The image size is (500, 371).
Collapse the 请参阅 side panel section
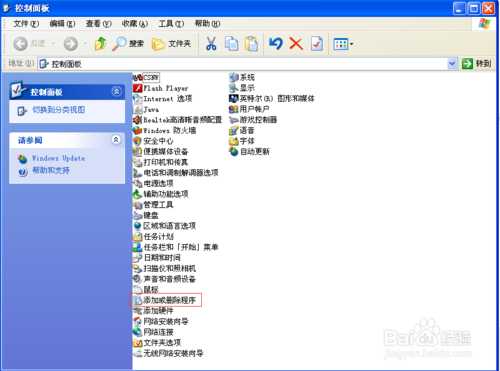(116, 140)
